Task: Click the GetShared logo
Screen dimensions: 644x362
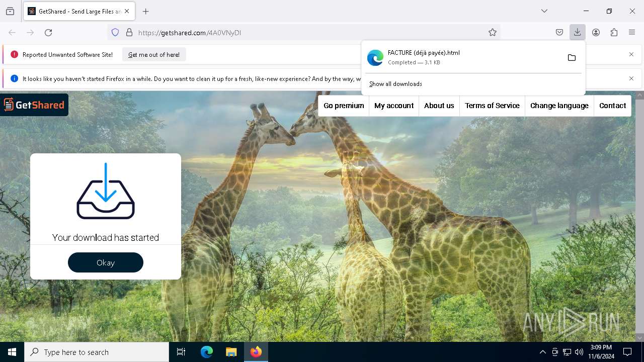Action: point(34,105)
